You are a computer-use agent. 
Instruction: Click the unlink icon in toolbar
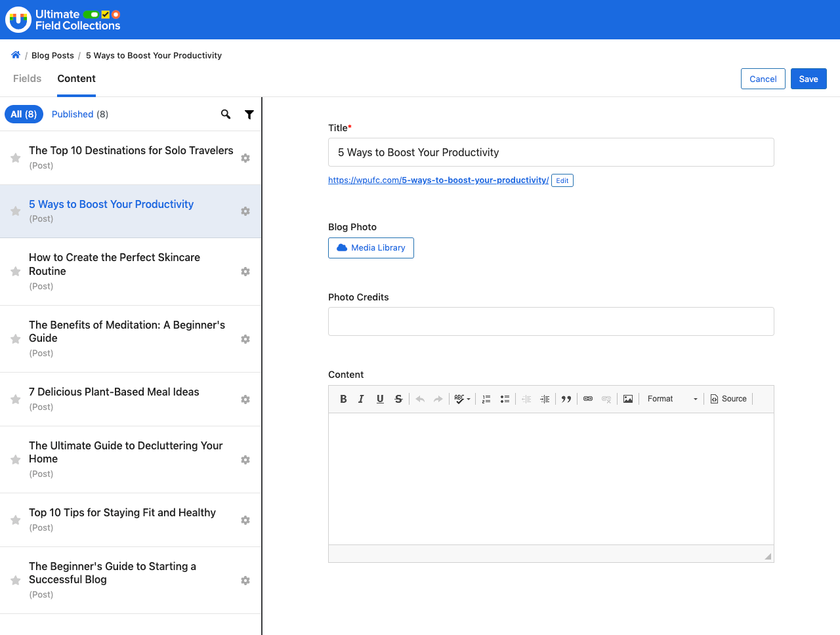(606, 399)
